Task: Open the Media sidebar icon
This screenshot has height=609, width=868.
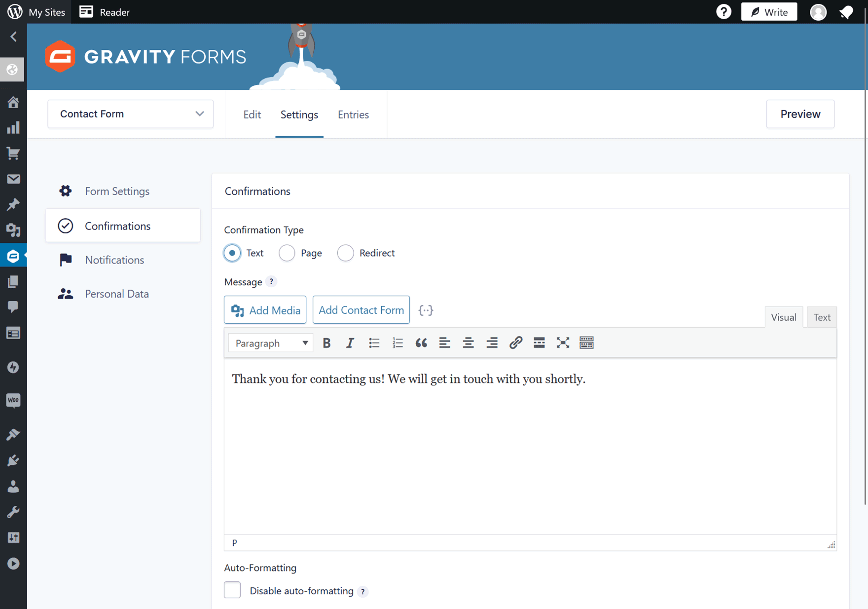Action: point(13,230)
